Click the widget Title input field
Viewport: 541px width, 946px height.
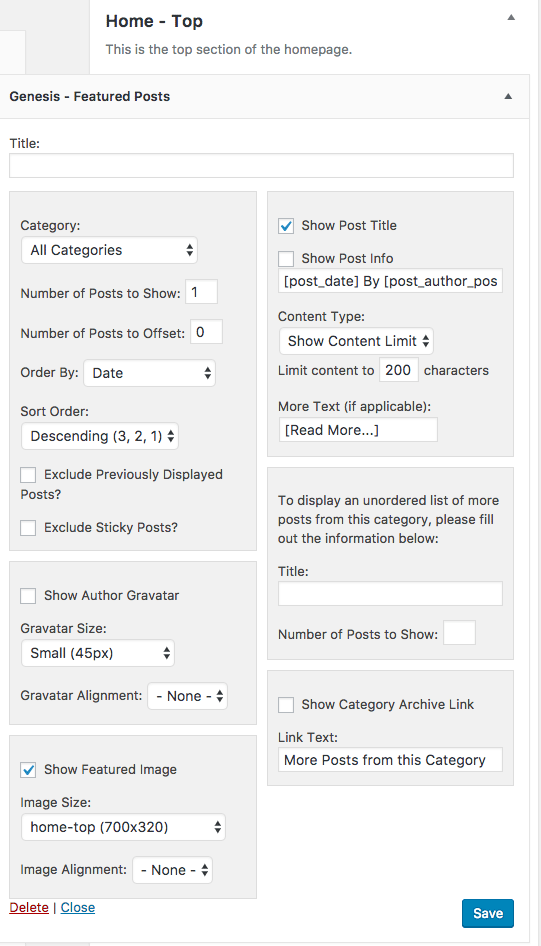[x=261, y=165]
